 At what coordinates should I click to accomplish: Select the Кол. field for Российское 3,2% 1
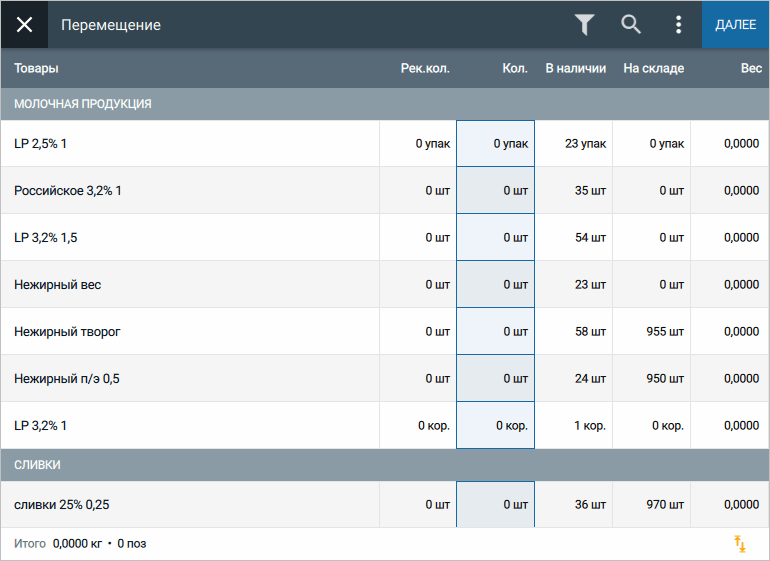495,190
